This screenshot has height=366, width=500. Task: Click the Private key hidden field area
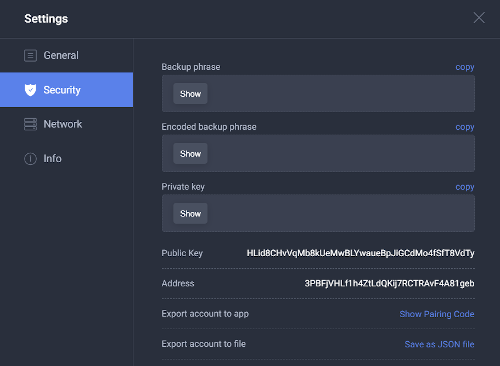[x=318, y=214]
